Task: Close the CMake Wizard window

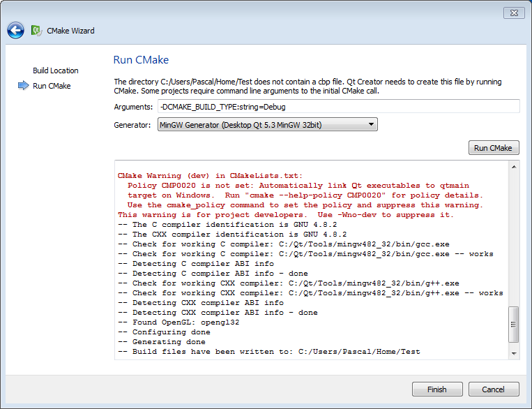Action: [x=512, y=12]
